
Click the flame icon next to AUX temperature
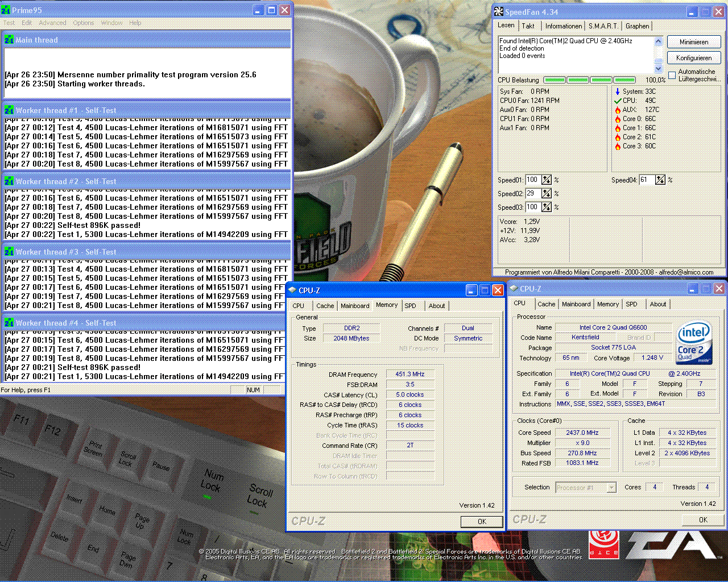click(618, 110)
